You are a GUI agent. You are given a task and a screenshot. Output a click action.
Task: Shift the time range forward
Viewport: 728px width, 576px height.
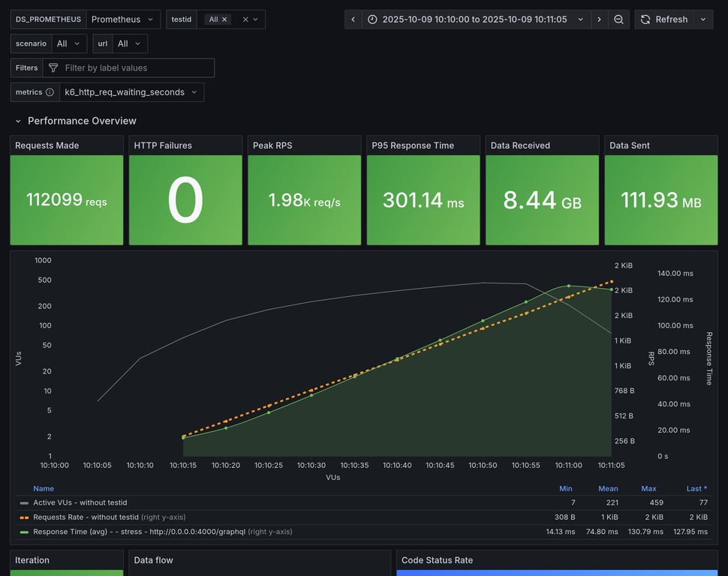click(x=599, y=19)
